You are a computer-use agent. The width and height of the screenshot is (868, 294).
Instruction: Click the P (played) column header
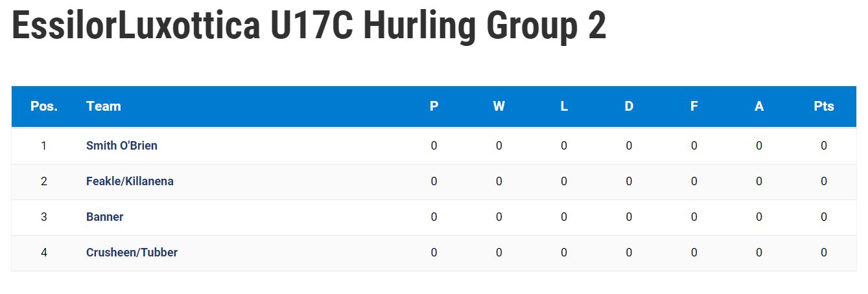tap(434, 106)
